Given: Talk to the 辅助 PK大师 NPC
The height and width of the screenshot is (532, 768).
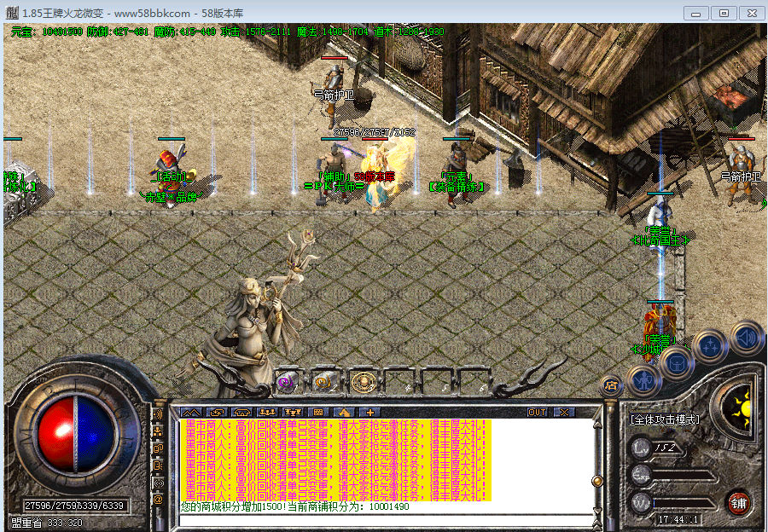Looking at the screenshot, I should pos(334,174).
